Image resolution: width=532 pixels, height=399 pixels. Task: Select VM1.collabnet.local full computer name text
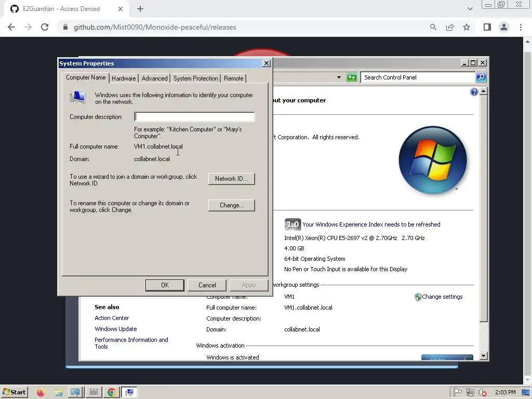pos(158,147)
